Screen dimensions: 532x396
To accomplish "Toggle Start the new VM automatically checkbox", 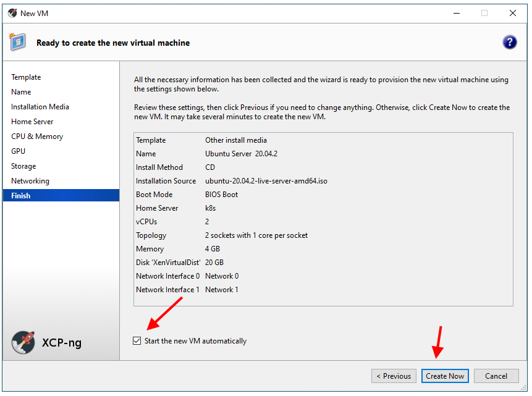I will tap(137, 341).
